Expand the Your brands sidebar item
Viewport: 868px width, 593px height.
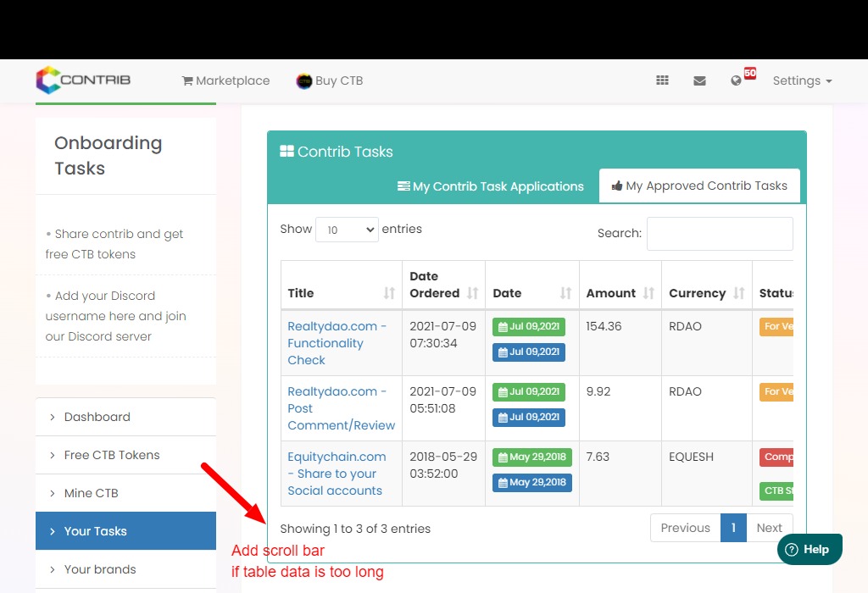125,569
